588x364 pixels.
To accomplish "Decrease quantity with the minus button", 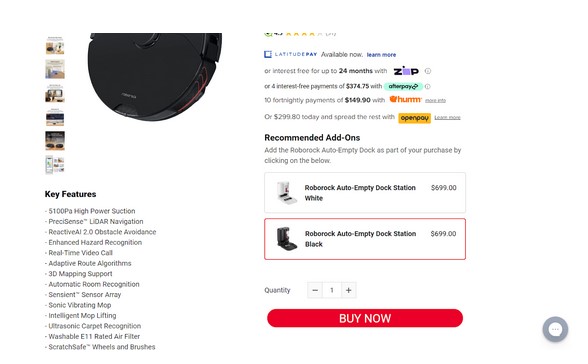I will tap(315, 290).
